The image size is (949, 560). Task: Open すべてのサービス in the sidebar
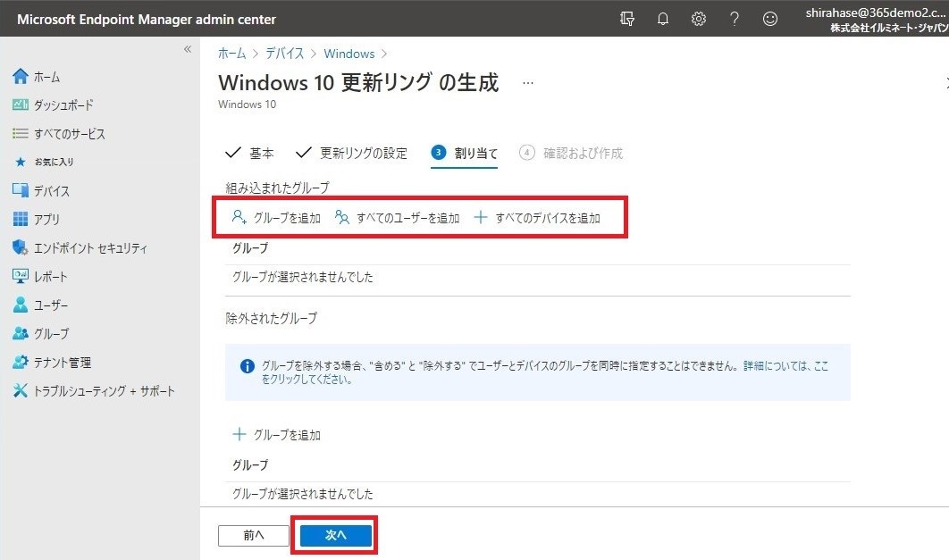click(x=70, y=134)
